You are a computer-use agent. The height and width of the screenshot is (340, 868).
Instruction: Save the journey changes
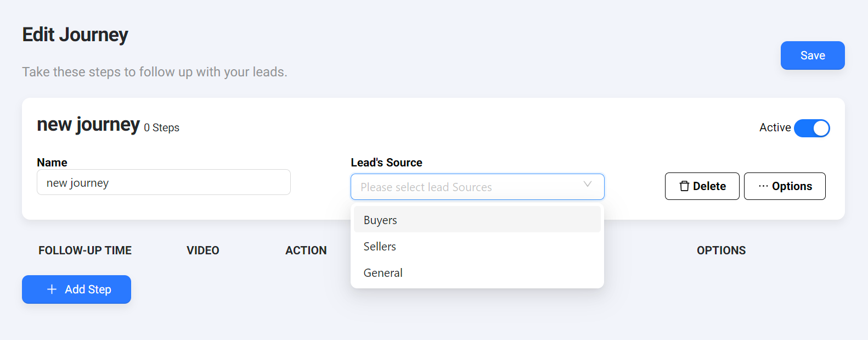(812, 55)
